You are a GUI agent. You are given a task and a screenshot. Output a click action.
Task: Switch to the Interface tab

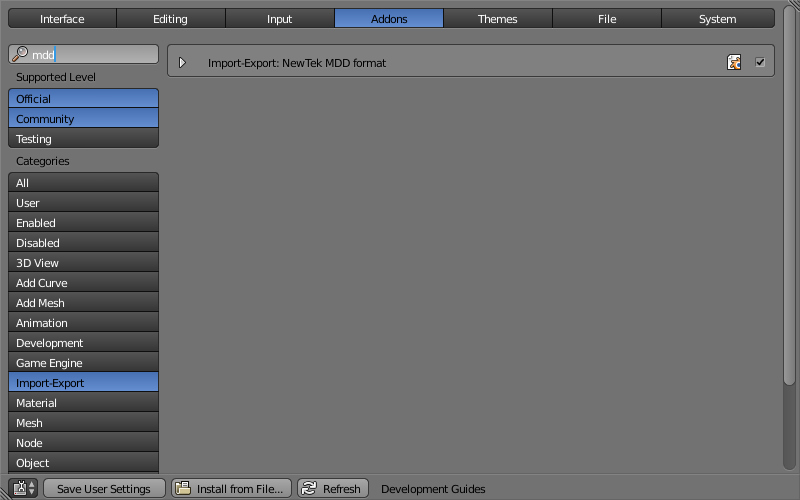pos(62,19)
